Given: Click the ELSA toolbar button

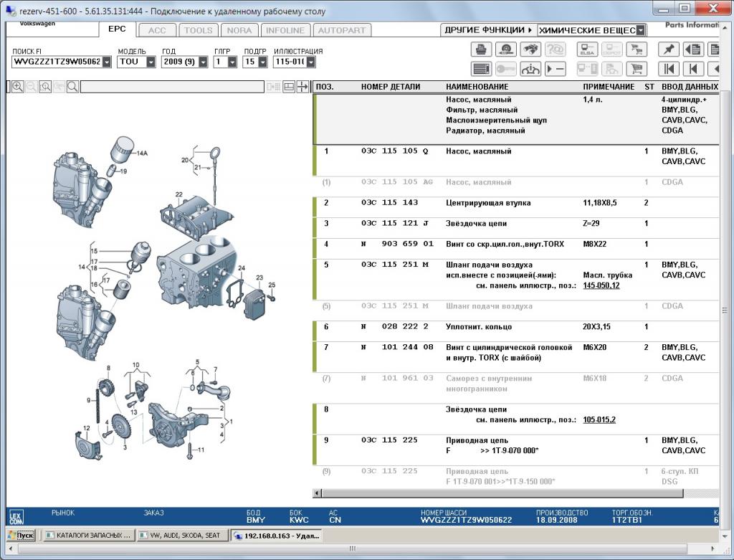Looking at the screenshot, I should tap(587, 49).
